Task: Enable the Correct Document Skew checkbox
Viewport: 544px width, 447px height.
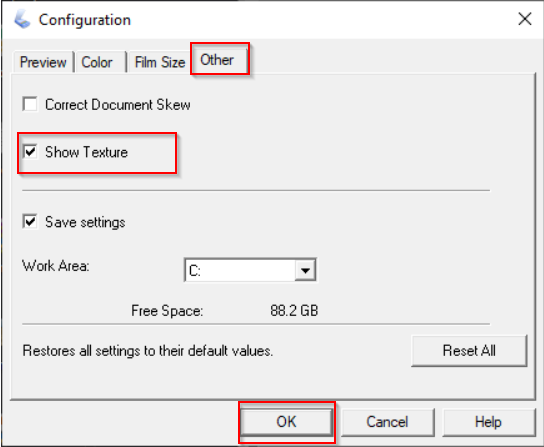Action: [30, 104]
